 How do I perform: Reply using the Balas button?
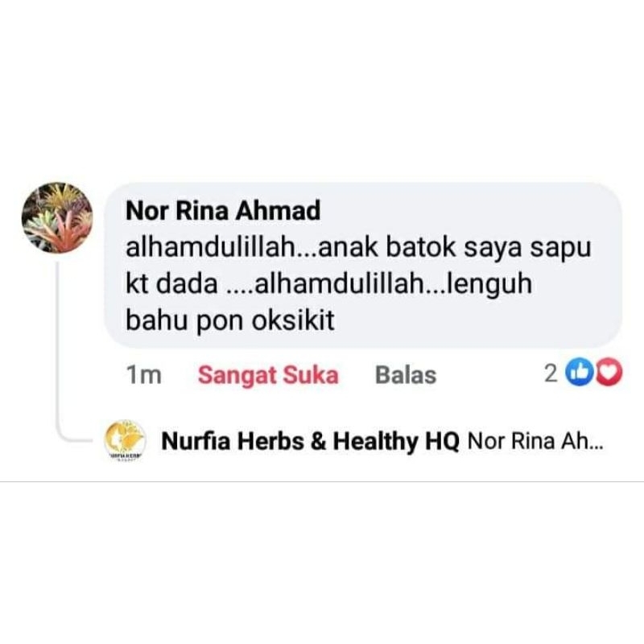(x=406, y=375)
